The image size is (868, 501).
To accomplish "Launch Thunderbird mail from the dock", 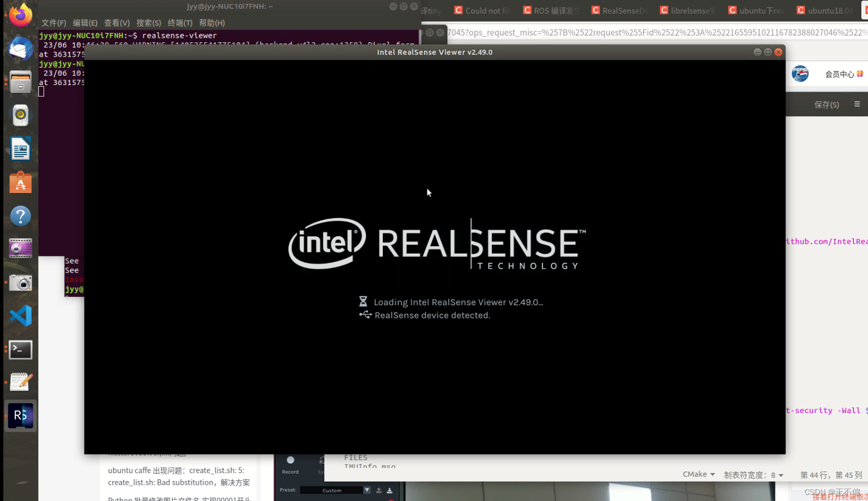I will (21, 48).
